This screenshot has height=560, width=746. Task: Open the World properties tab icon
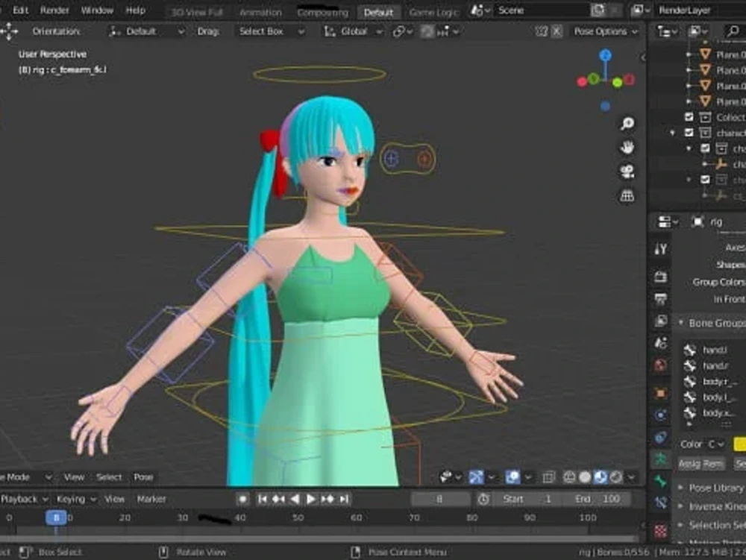tap(660, 365)
